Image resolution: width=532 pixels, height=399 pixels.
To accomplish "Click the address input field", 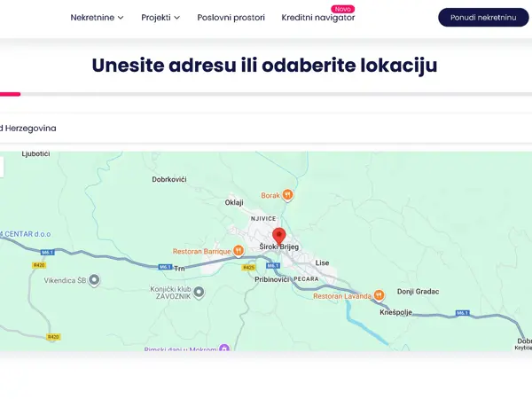I will 266,129.
